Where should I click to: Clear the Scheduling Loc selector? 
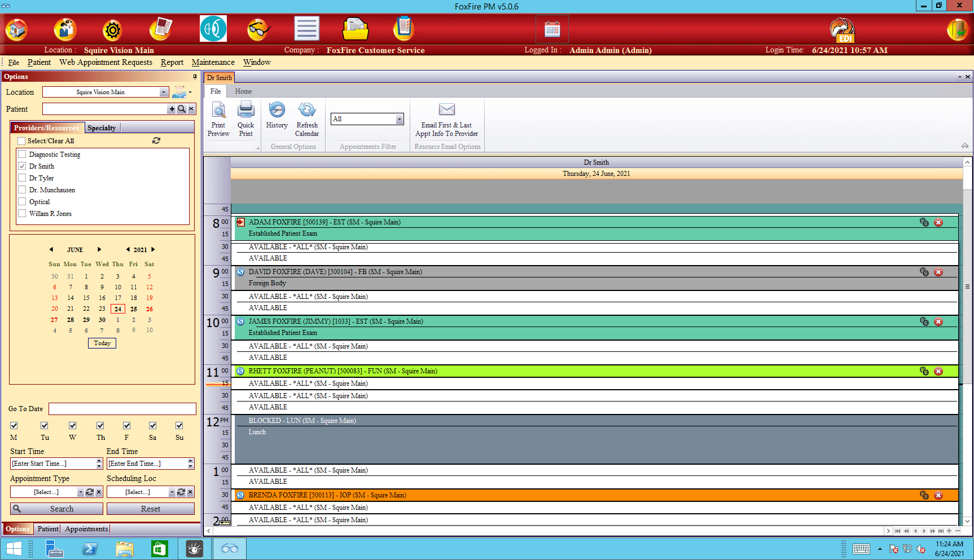190,492
